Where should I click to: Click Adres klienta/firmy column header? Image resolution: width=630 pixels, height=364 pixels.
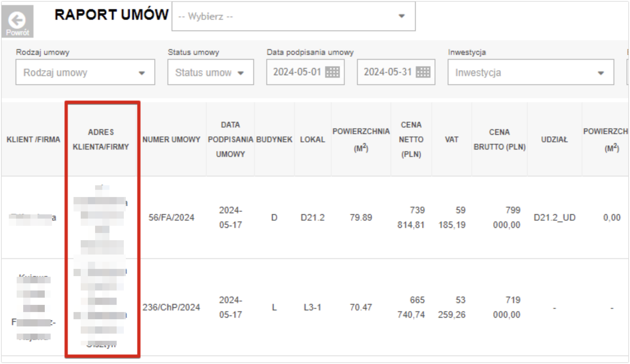point(101,140)
